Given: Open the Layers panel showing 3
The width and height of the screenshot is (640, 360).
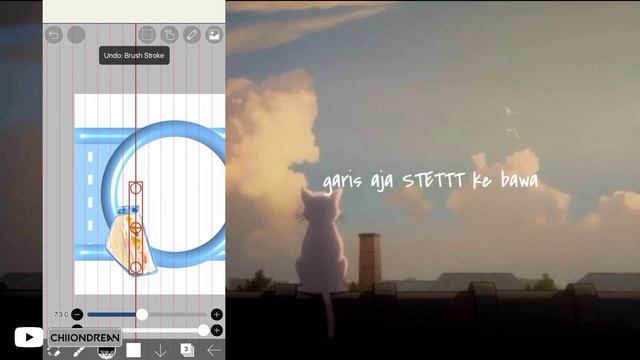Looking at the screenshot, I should 187,350.
